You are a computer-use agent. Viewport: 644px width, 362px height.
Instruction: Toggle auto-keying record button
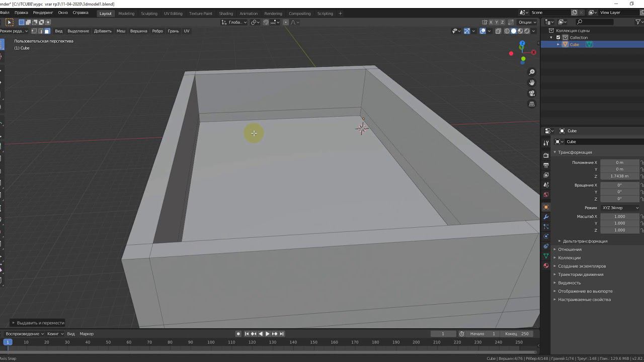pyautogui.click(x=238, y=334)
